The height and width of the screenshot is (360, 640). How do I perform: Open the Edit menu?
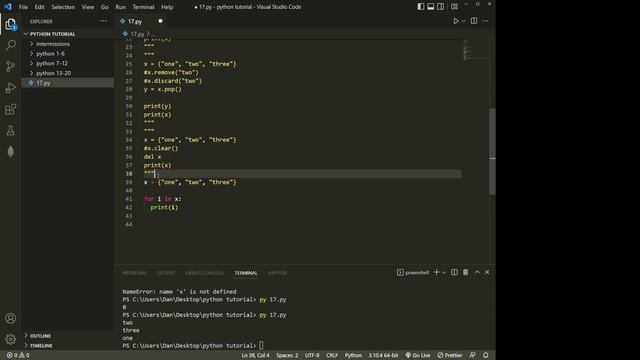pyautogui.click(x=40, y=7)
